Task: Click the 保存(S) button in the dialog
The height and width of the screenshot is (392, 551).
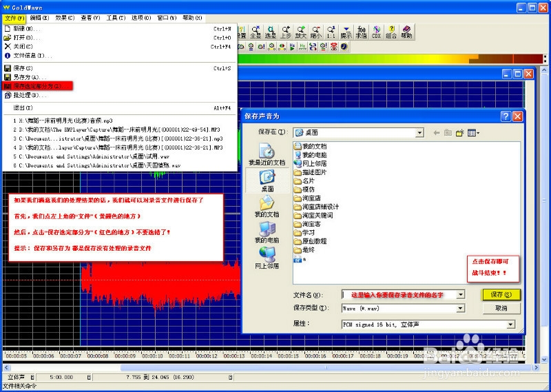Action: 501,295
